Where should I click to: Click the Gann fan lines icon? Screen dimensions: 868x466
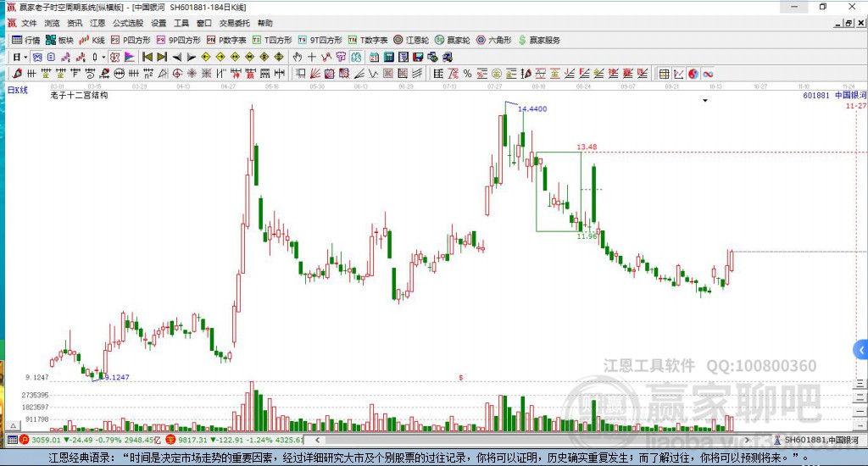tap(315, 73)
